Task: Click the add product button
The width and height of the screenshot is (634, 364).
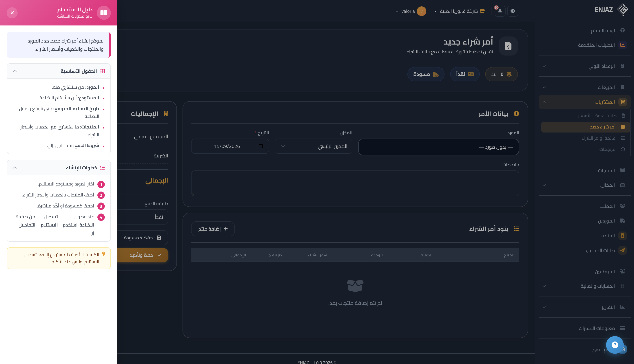Action: point(213,229)
